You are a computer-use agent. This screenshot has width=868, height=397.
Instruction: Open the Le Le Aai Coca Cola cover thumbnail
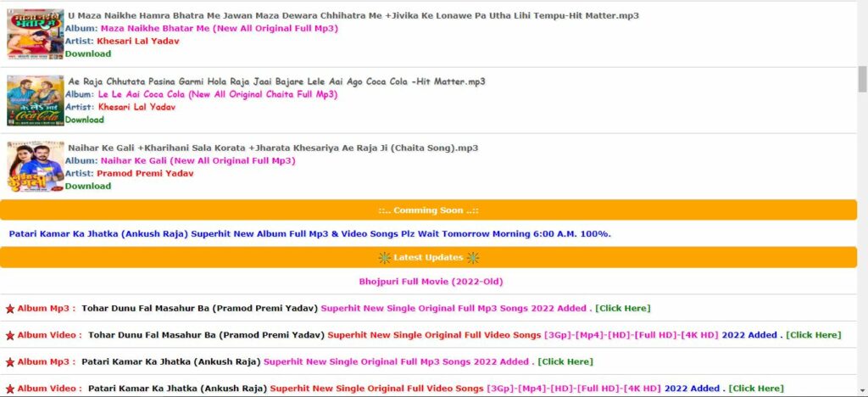(x=36, y=100)
